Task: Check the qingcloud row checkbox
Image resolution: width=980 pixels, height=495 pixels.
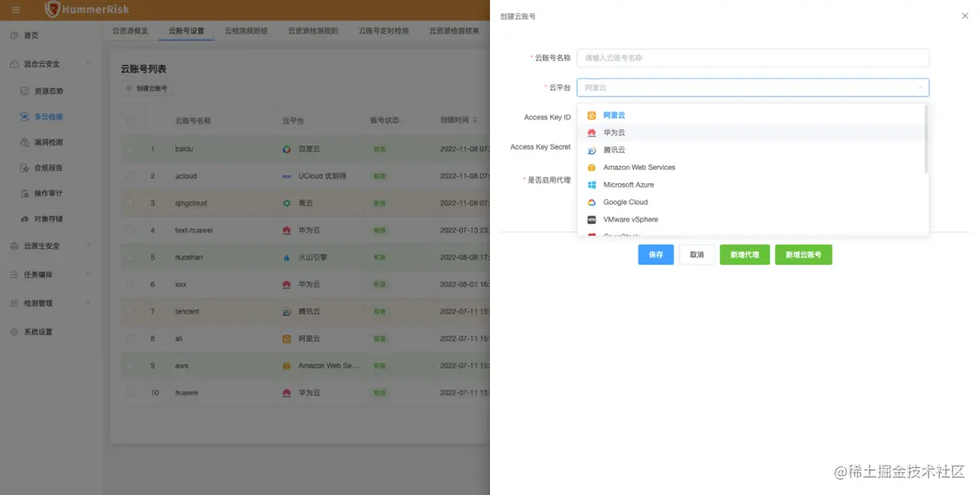Action: pyautogui.click(x=130, y=203)
